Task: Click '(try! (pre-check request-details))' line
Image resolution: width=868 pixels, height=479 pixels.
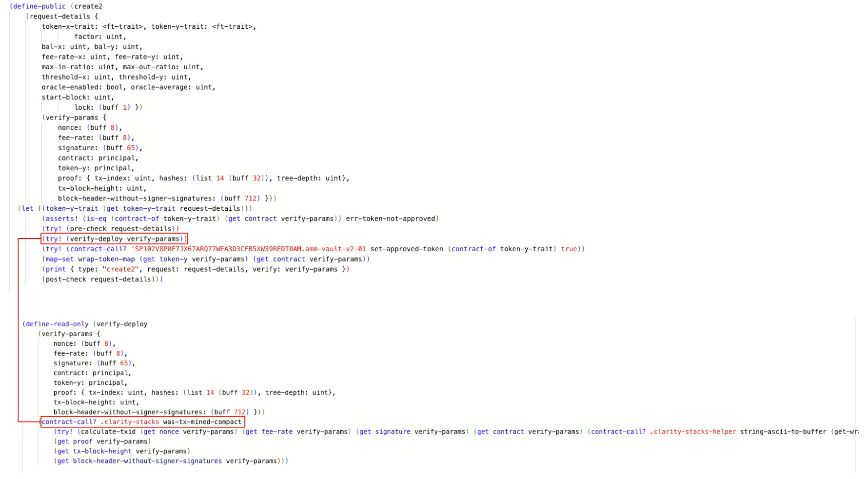Action: coord(110,229)
